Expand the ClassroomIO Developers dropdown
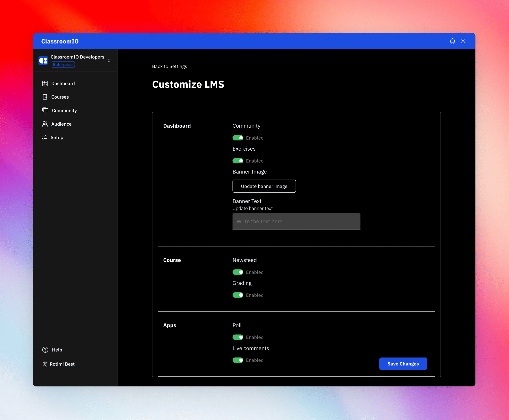This screenshot has height=420, width=509. pos(110,61)
